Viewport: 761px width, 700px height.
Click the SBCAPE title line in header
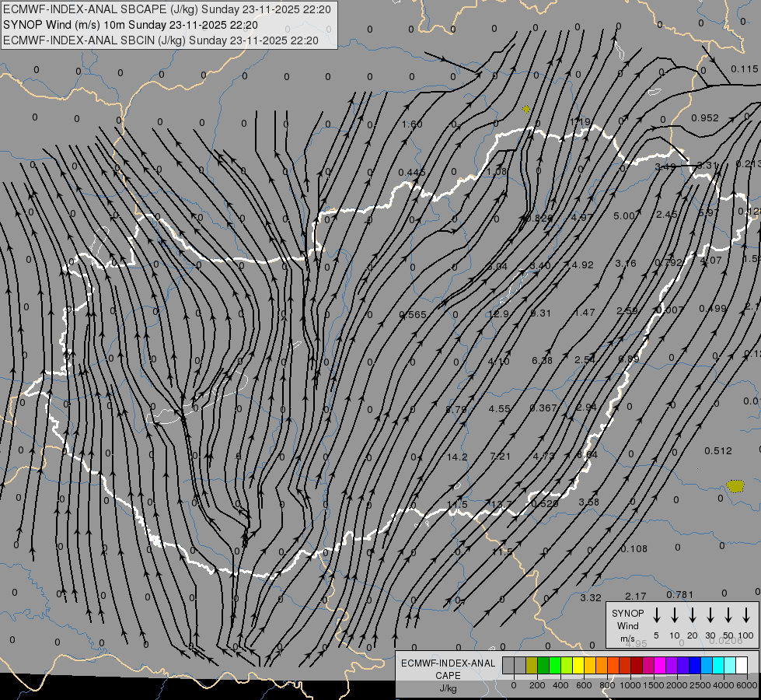pyautogui.click(x=167, y=9)
